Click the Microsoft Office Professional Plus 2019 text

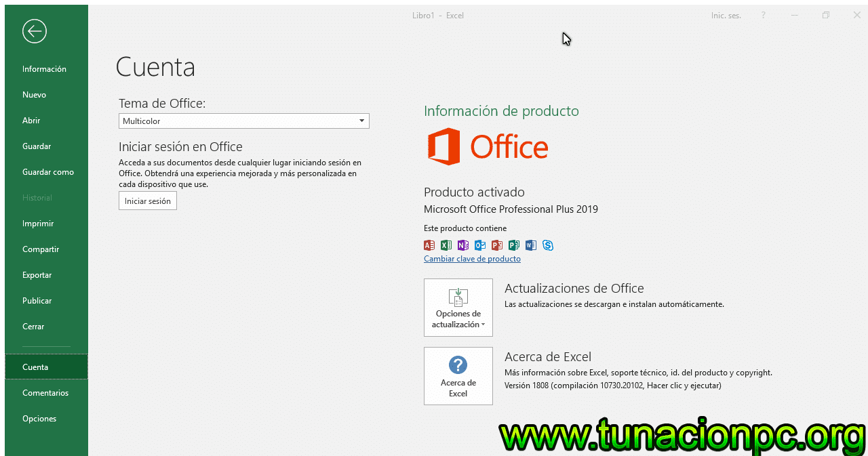click(x=511, y=209)
